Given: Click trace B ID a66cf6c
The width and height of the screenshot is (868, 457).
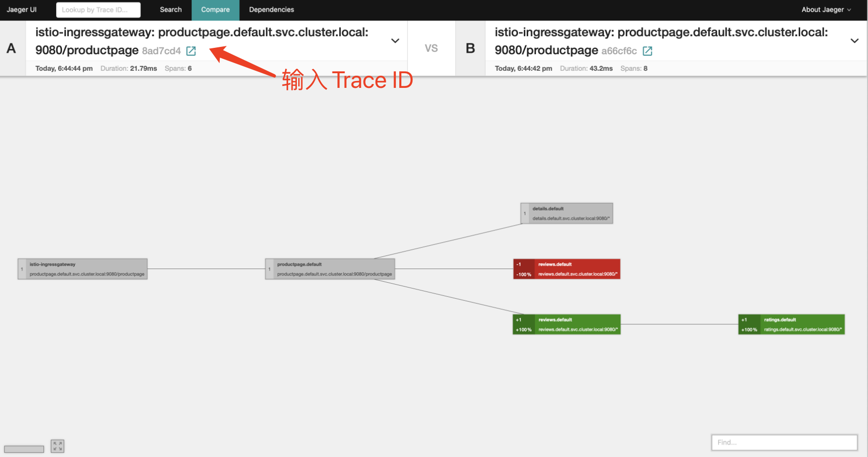Looking at the screenshot, I should (x=619, y=51).
